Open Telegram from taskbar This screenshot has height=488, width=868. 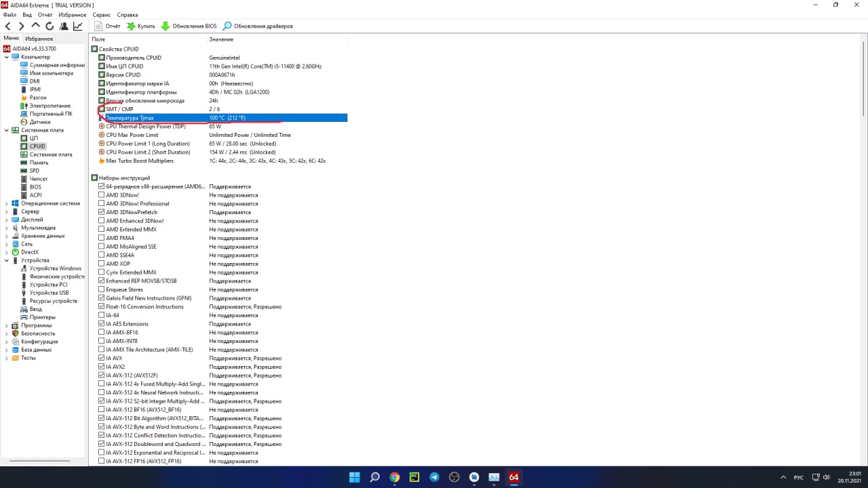click(x=434, y=477)
